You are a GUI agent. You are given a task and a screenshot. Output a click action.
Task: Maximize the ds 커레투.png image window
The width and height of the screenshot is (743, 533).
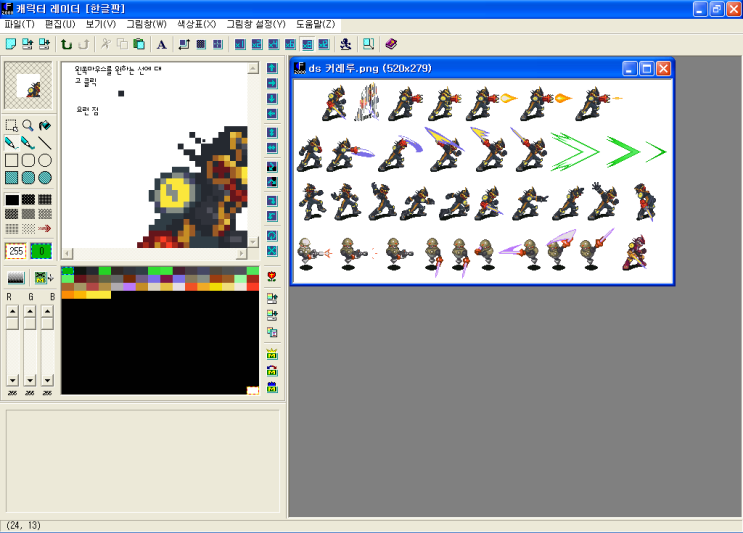pos(647,69)
